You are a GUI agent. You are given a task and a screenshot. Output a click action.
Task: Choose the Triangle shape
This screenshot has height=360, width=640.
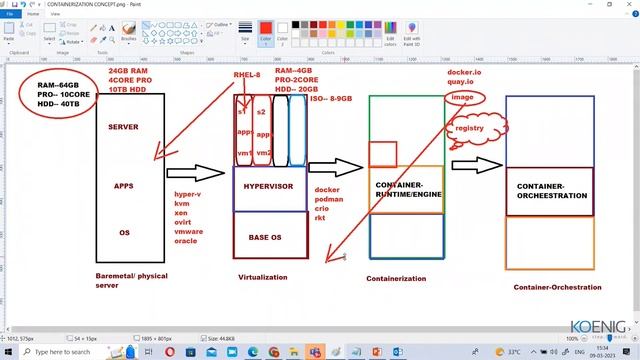click(195, 25)
